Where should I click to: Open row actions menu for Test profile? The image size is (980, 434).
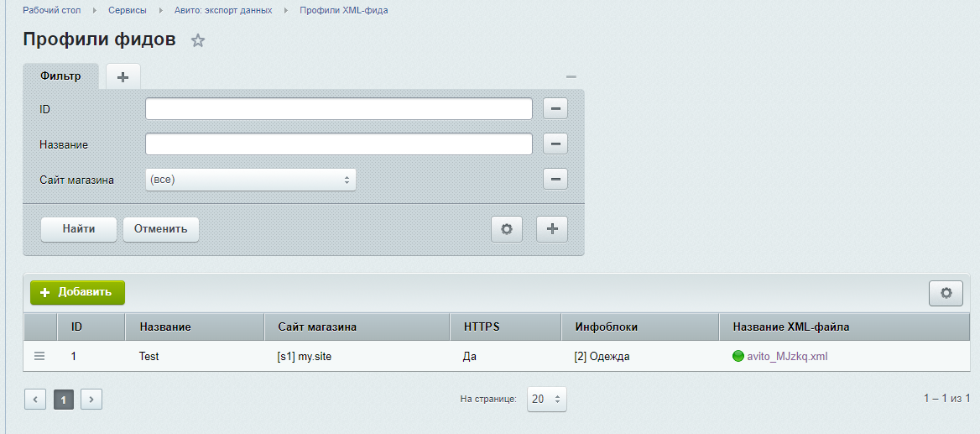[39, 356]
